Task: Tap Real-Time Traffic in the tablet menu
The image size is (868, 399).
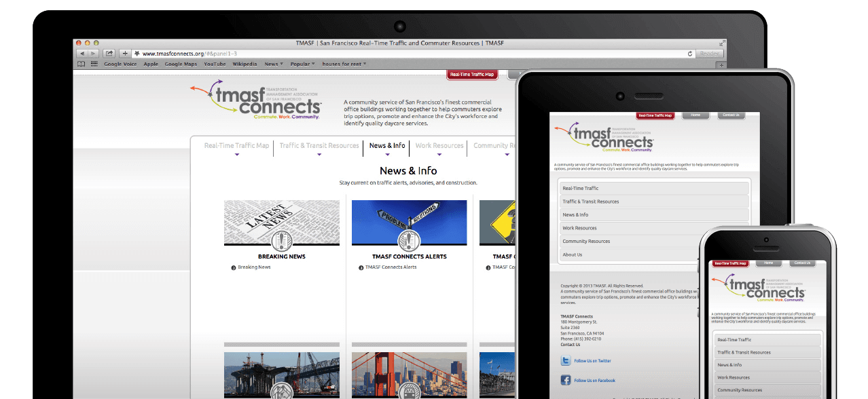Action: (654, 188)
